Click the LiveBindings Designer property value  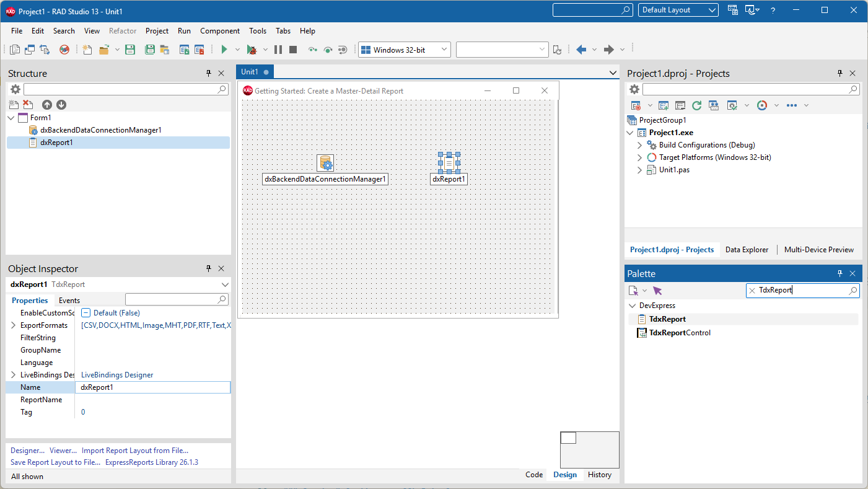click(117, 375)
